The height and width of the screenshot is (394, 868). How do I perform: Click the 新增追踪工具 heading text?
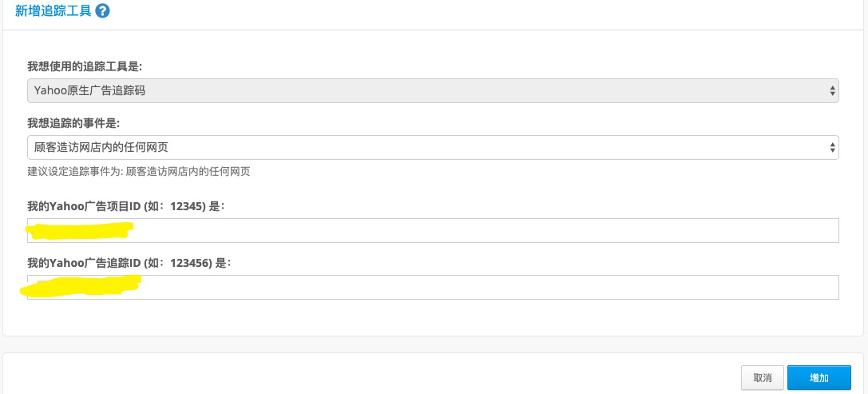pyautogui.click(x=54, y=11)
